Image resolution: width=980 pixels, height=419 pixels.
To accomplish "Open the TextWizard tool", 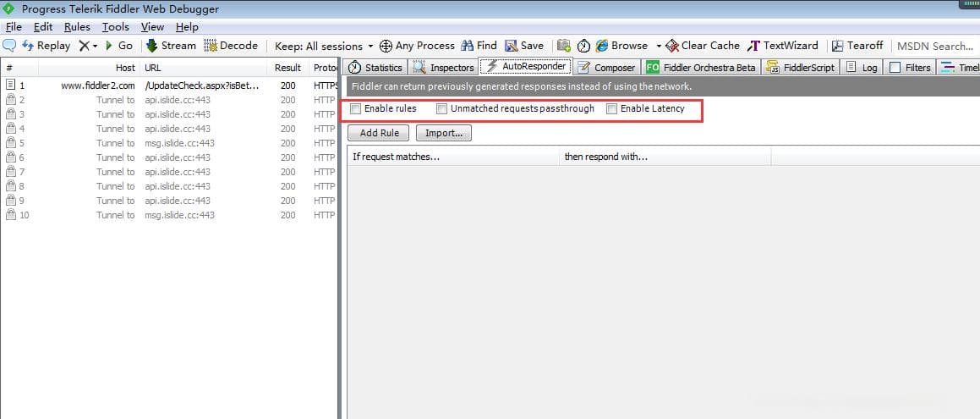I will [782, 45].
